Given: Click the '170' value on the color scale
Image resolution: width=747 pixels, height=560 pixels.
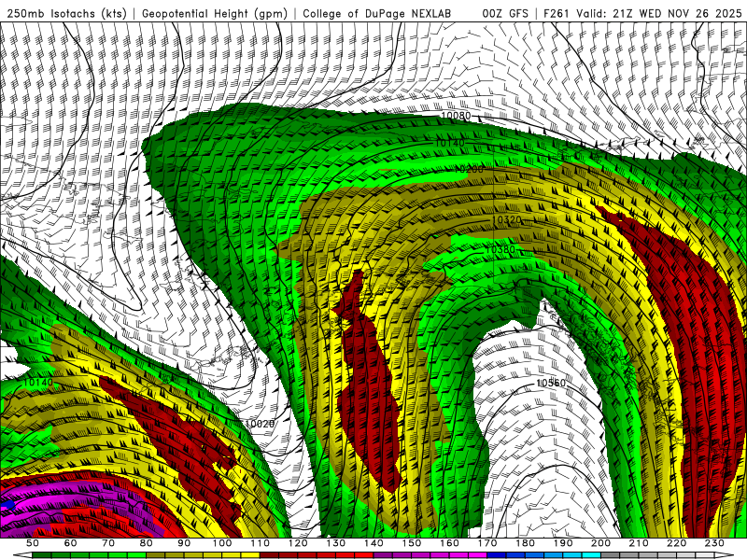Looking at the screenshot, I should tap(487, 543).
